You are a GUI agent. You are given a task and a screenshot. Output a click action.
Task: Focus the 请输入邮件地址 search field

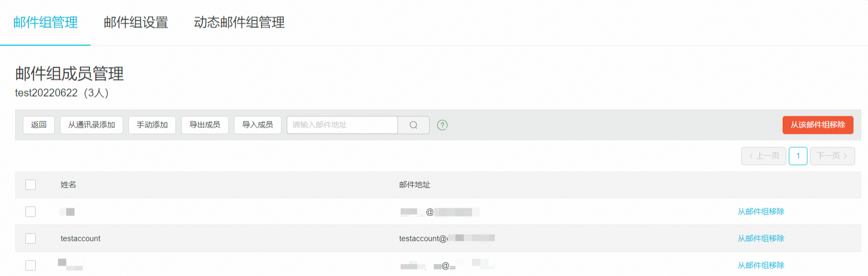[x=342, y=125]
